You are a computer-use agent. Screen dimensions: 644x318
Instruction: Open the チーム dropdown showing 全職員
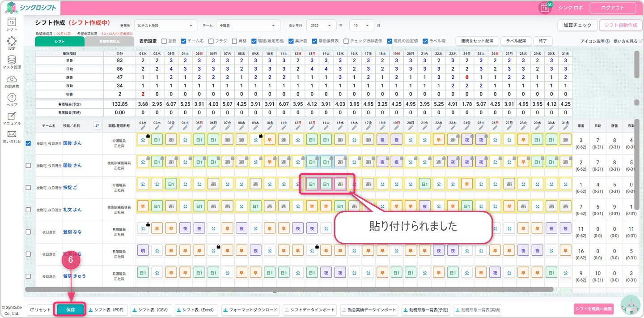click(x=248, y=26)
